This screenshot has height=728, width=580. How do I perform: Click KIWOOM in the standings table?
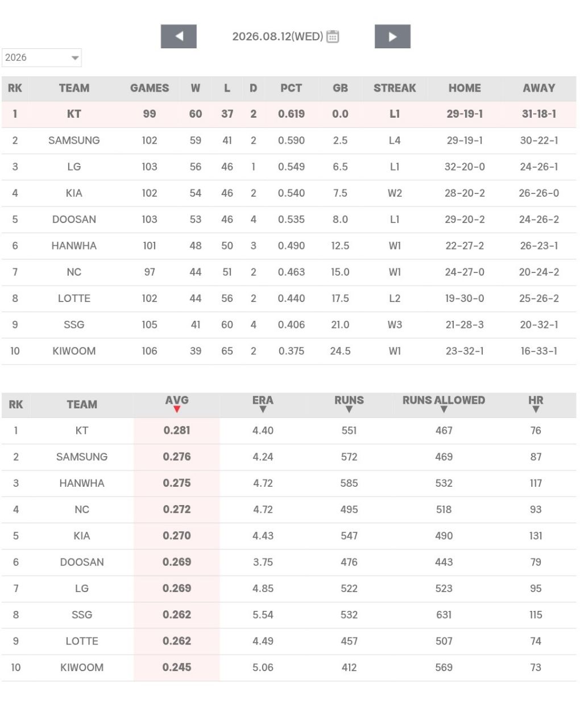pyautogui.click(x=74, y=351)
